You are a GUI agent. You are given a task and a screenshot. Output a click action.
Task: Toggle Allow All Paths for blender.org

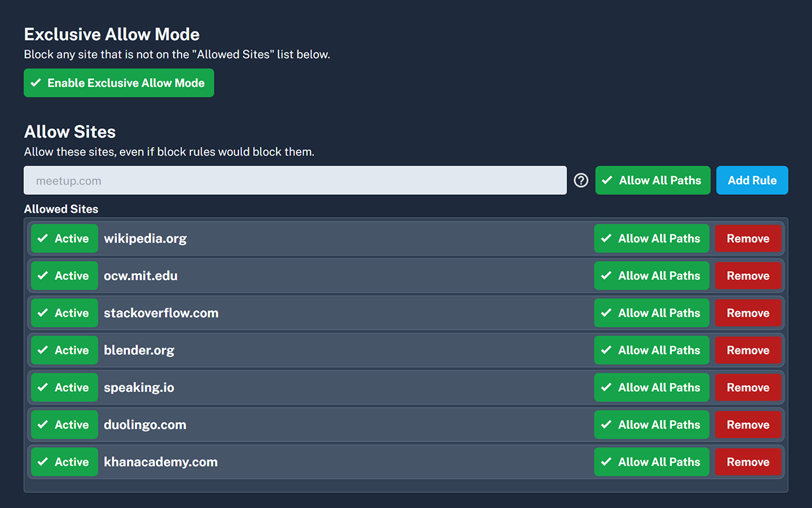(652, 350)
